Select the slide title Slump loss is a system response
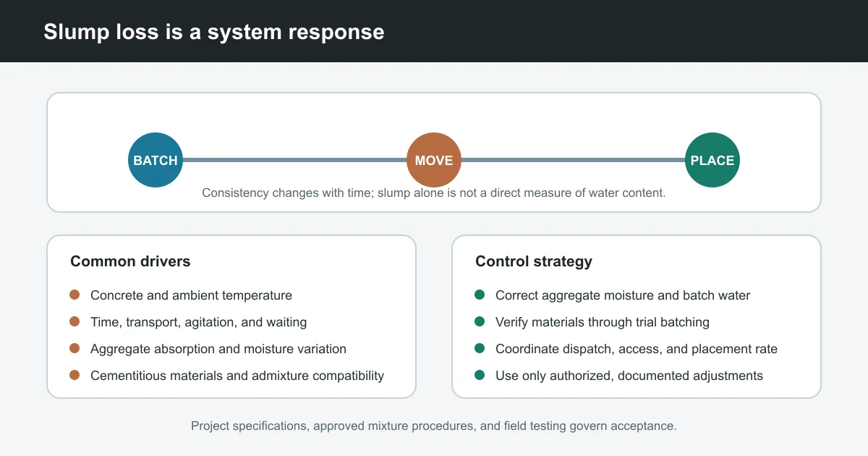This screenshot has height=456, width=868. (214, 32)
